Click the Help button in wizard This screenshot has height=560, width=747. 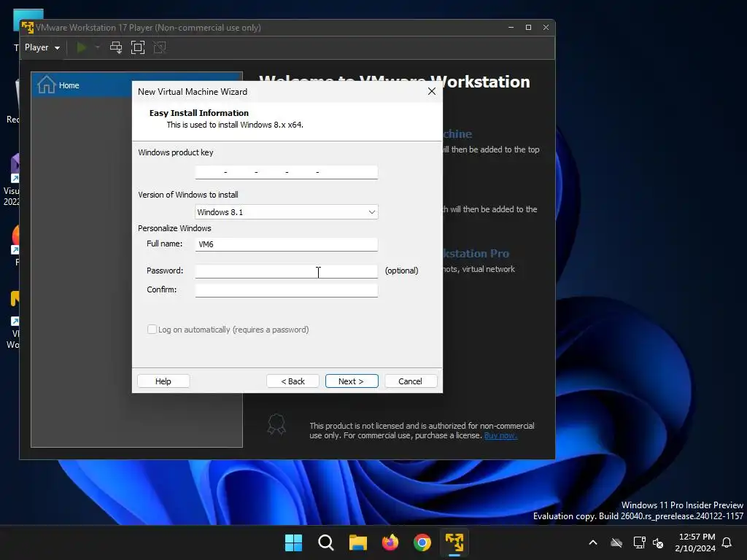pos(163,381)
